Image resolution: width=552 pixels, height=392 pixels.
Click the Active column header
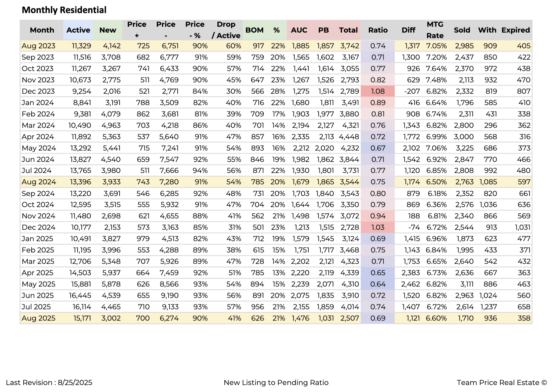click(78, 30)
